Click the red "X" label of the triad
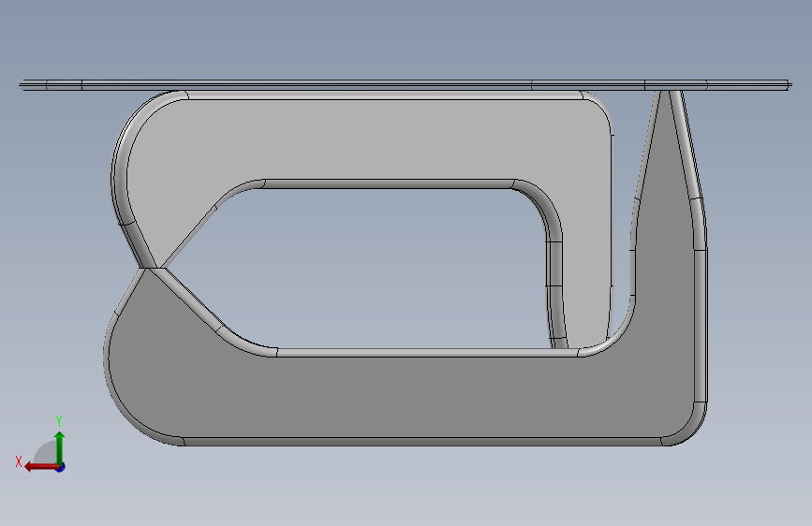This screenshot has height=526, width=812. click(x=19, y=461)
